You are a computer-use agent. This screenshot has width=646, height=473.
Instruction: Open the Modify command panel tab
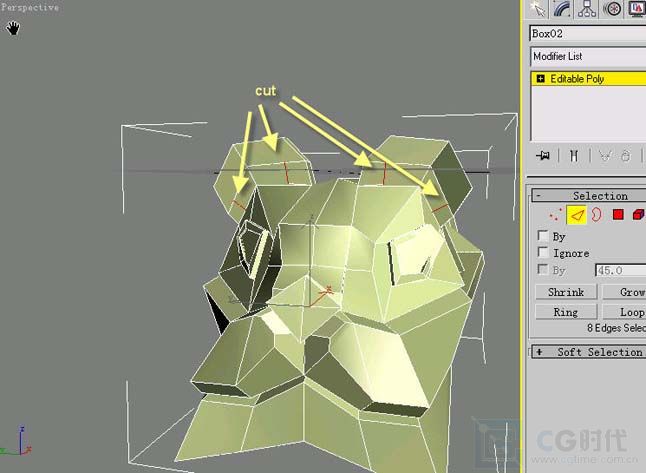point(562,9)
